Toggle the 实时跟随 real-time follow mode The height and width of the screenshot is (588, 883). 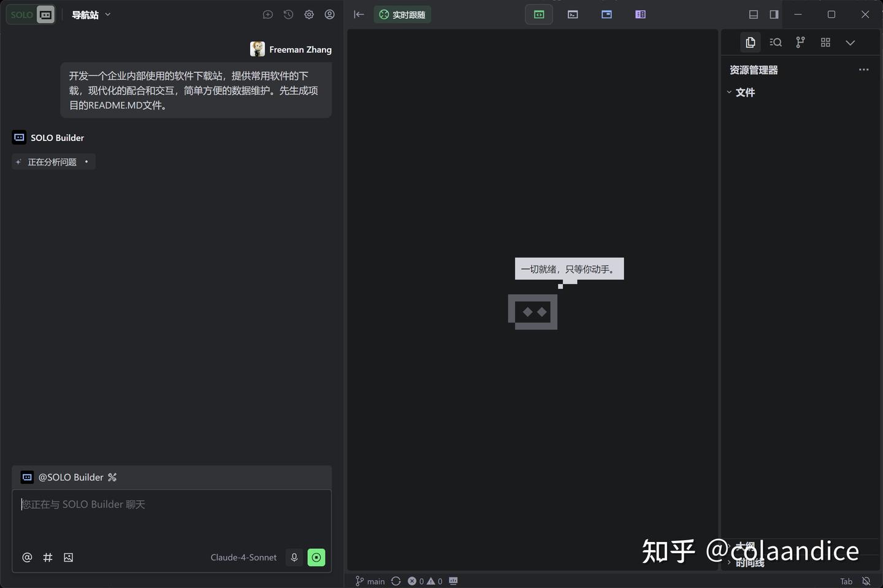(x=402, y=14)
